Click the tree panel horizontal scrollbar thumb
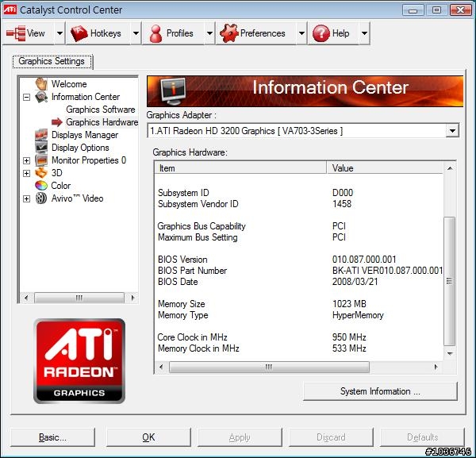The width and height of the screenshot is (476, 458). click(79, 298)
